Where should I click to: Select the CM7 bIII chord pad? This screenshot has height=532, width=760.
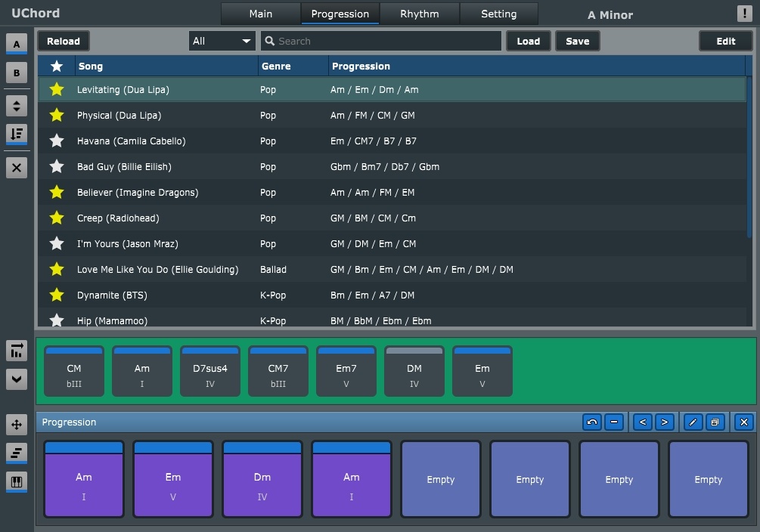point(278,372)
